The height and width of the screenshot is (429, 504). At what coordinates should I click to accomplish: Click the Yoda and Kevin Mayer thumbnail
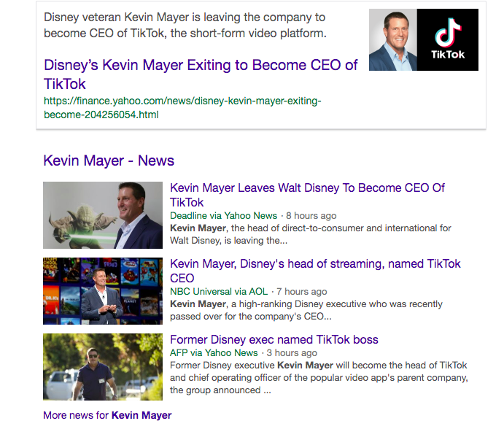[x=103, y=215]
